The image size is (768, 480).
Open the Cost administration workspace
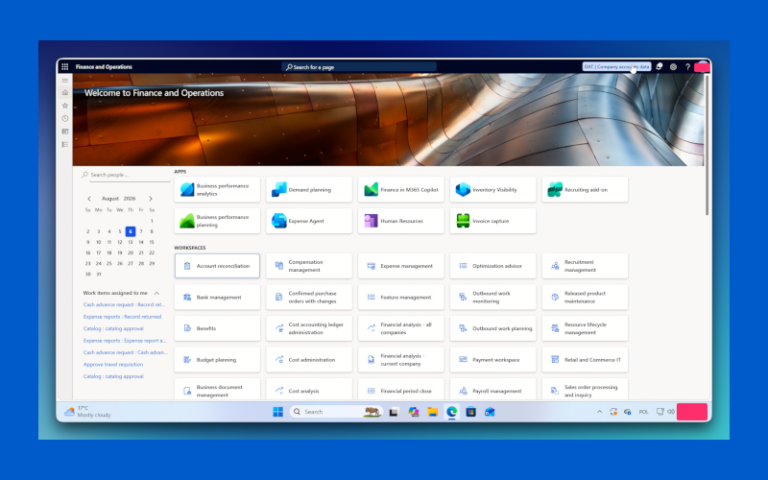pos(309,360)
